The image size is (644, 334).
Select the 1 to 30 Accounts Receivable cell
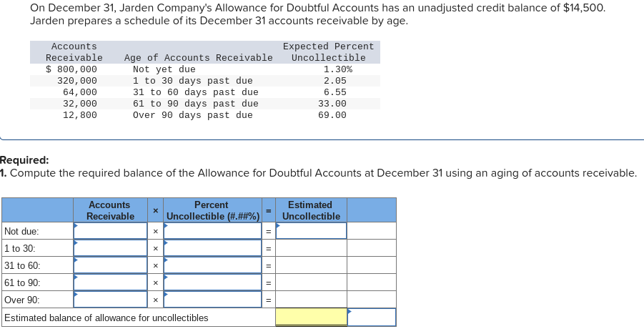[x=111, y=248]
